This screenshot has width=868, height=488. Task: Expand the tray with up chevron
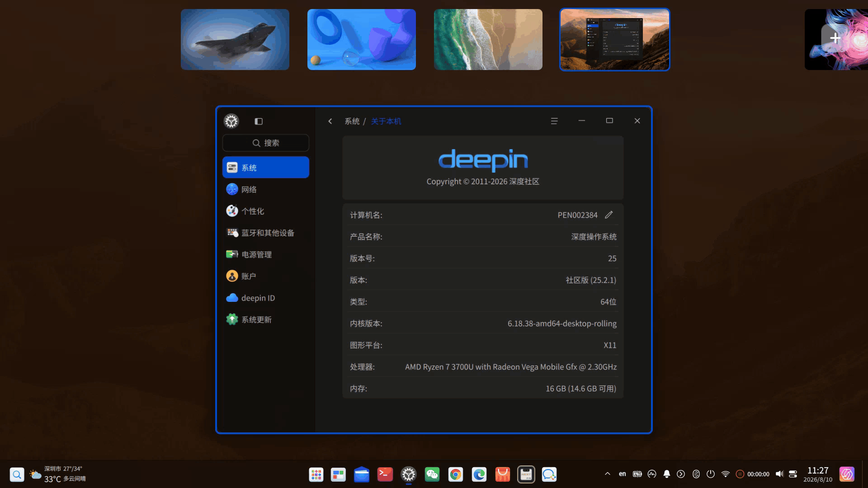tap(608, 474)
